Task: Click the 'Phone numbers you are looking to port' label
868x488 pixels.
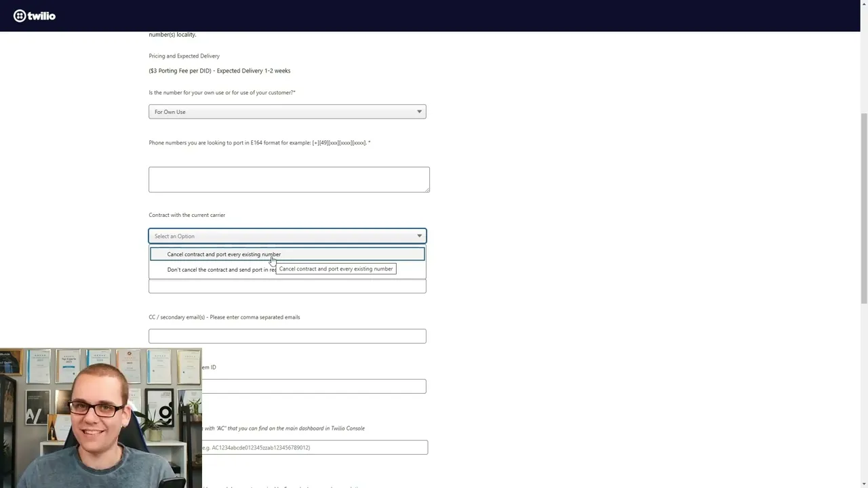Action: (x=260, y=143)
